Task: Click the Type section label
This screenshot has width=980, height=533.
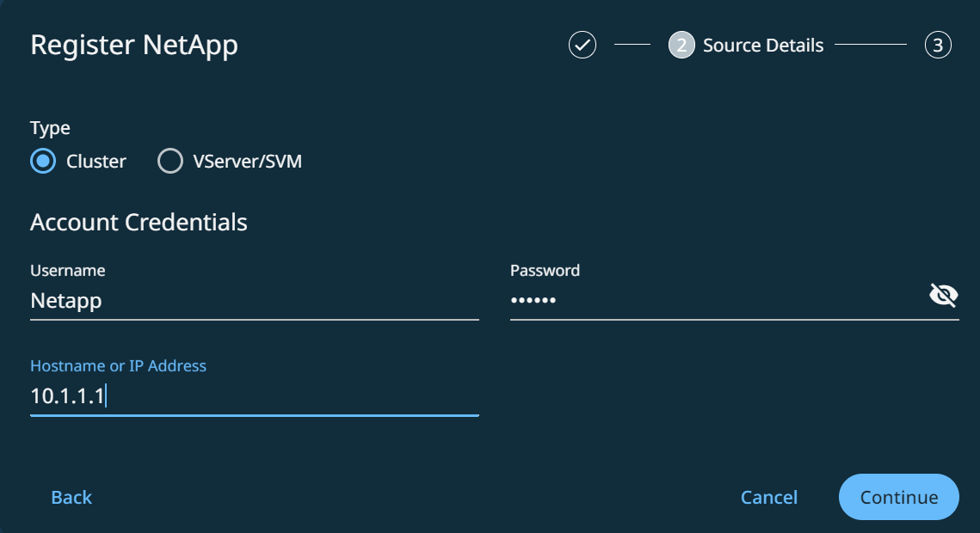Action: tap(50, 128)
